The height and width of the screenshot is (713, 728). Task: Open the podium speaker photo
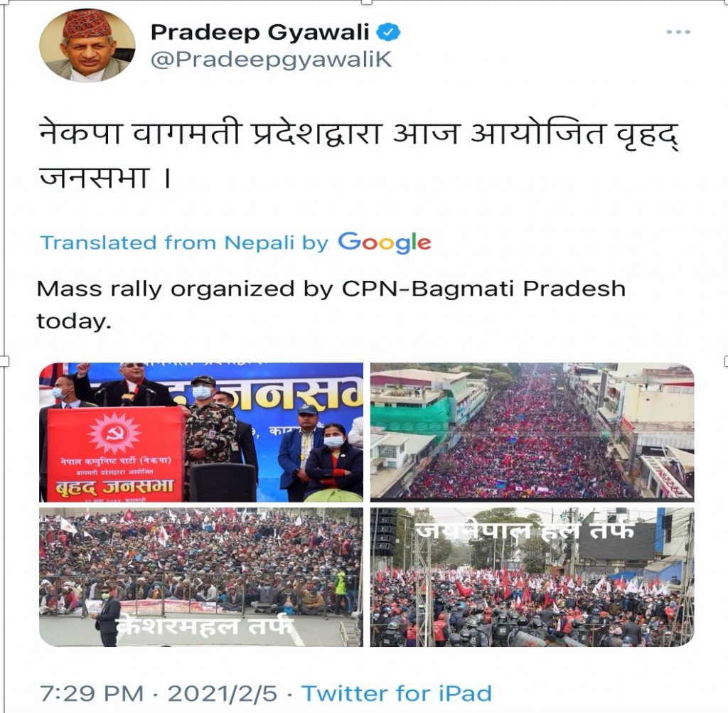[201, 432]
